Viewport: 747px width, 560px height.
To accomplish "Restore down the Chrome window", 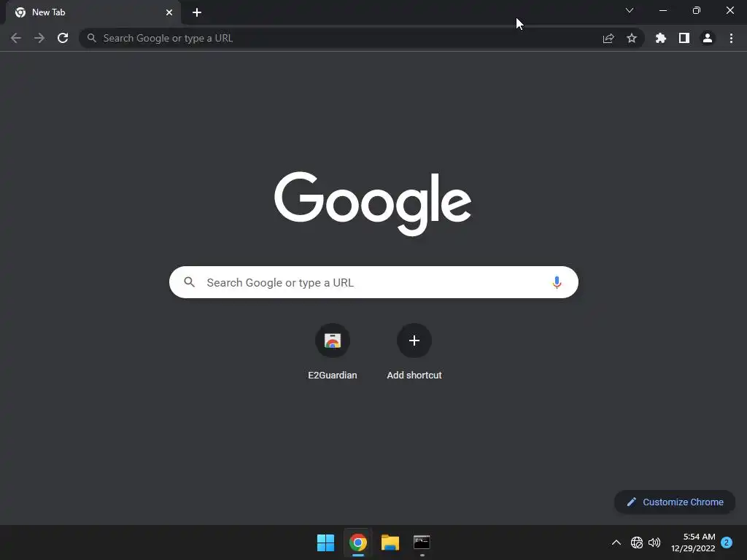I will tap(697, 10).
